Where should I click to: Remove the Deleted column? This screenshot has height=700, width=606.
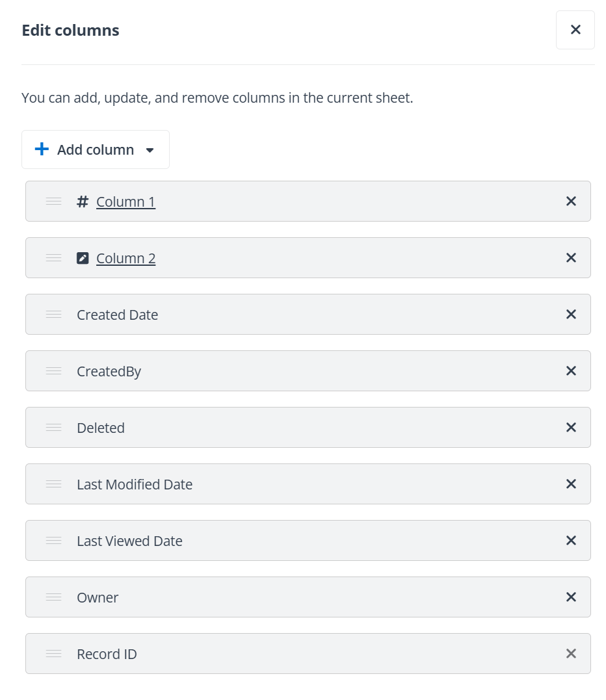[571, 427]
